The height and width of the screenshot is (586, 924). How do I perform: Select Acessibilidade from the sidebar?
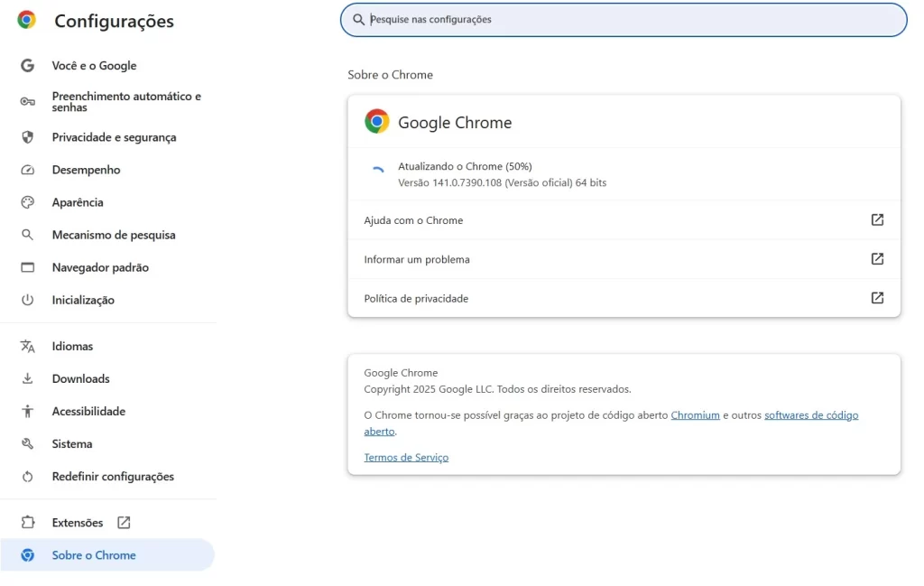[x=88, y=412]
